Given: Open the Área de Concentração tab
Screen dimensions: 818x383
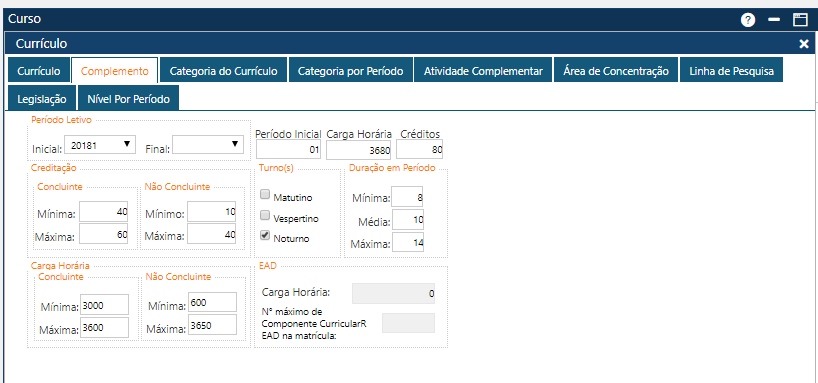Looking at the screenshot, I should click(616, 71).
